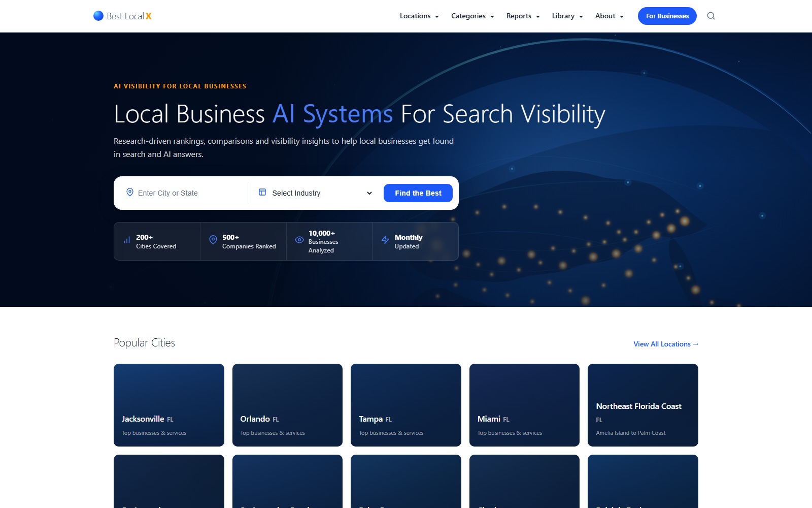Click the Find the Best button
812x508 pixels.
(418, 193)
